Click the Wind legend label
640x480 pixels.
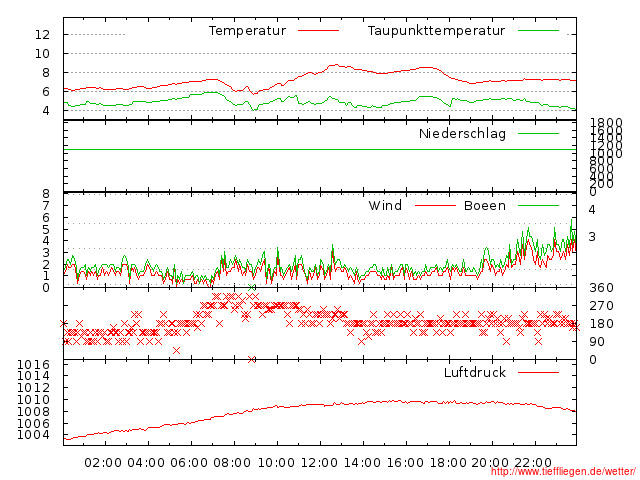(385, 206)
